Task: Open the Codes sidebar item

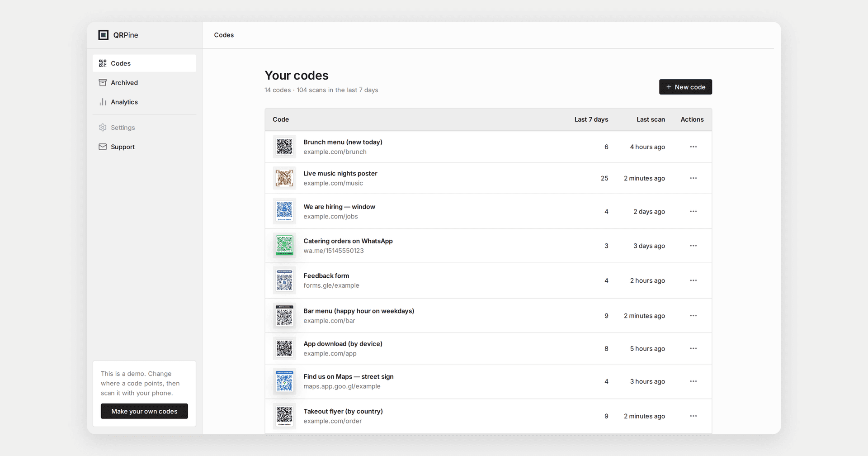Action: click(144, 63)
